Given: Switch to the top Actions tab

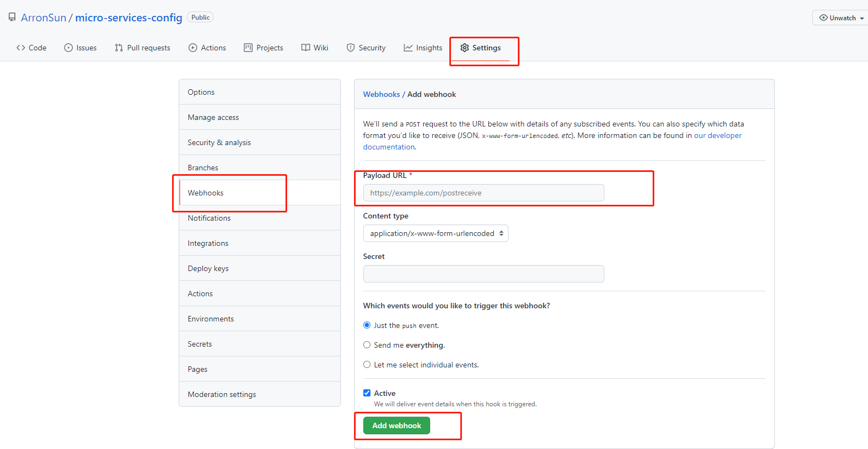Looking at the screenshot, I should [207, 48].
